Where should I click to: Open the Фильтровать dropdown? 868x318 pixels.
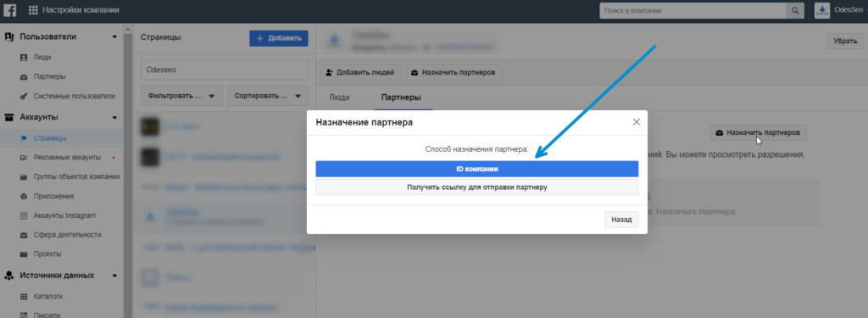click(181, 96)
